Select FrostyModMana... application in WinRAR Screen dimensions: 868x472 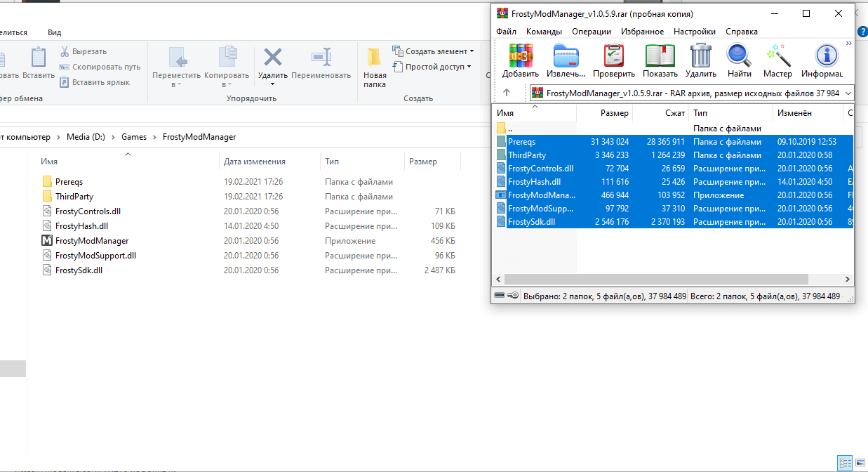pyautogui.click(x=674, y=195)
